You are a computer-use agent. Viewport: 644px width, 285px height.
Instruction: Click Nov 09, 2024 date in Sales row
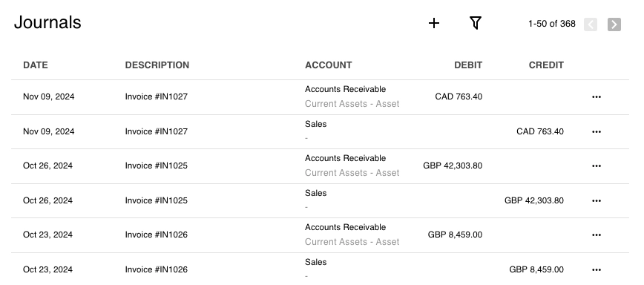pyautogui.click(x=48, y=132)
